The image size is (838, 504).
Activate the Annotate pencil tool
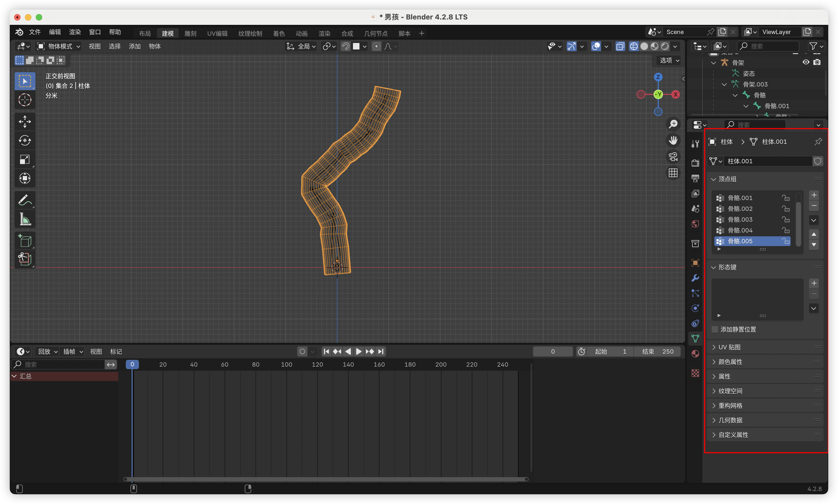[x=24, y=200]
